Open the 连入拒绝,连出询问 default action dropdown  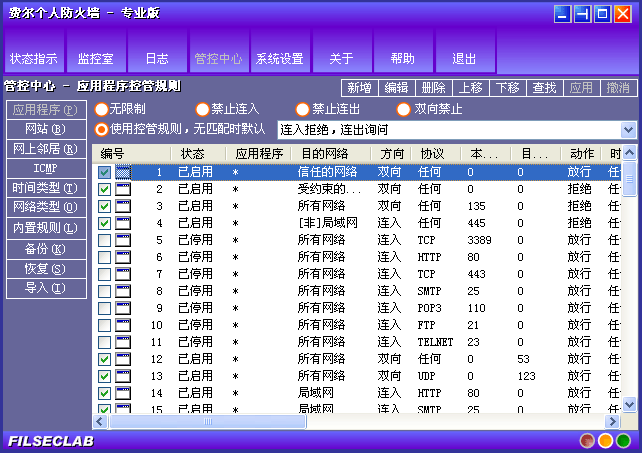tap(628, 130)
